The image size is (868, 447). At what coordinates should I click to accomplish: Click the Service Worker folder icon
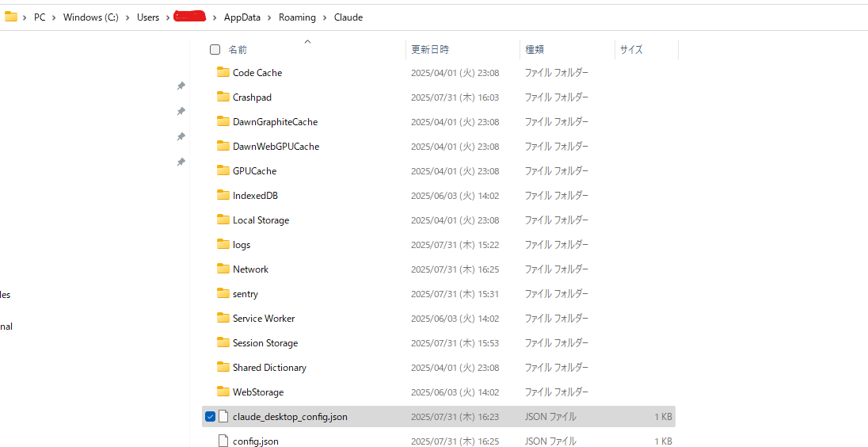[223, 318]
